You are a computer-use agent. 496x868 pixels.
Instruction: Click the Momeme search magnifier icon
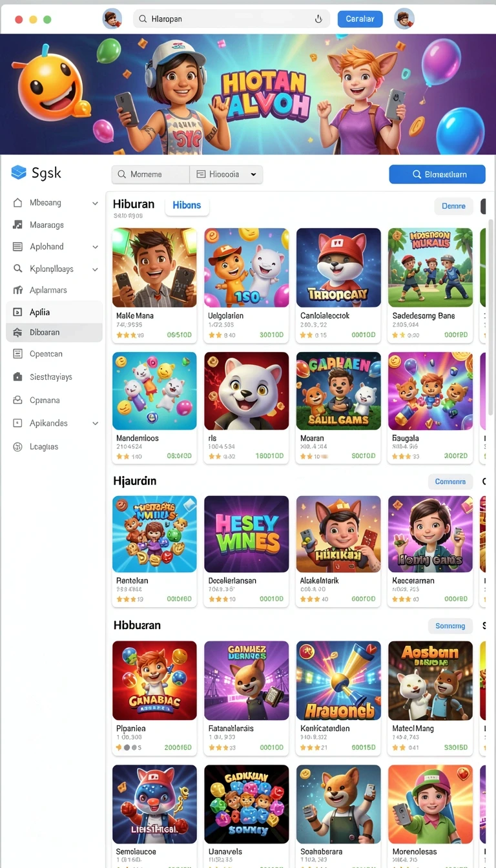pyautogui.click(x=121, y=174)
